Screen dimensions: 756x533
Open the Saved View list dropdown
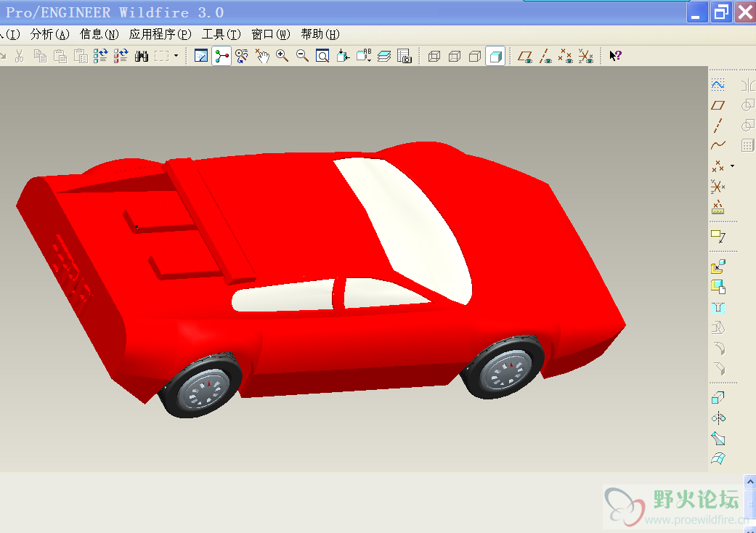coord(364,56)
